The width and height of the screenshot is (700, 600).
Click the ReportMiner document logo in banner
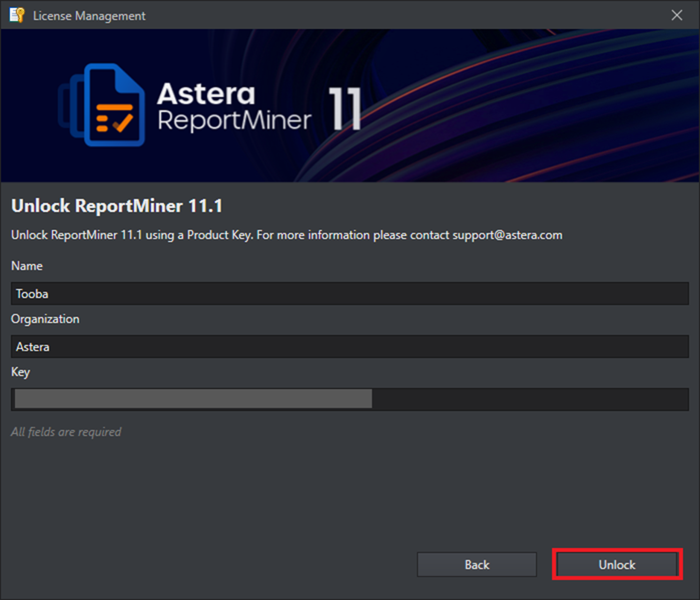point(102,105)
